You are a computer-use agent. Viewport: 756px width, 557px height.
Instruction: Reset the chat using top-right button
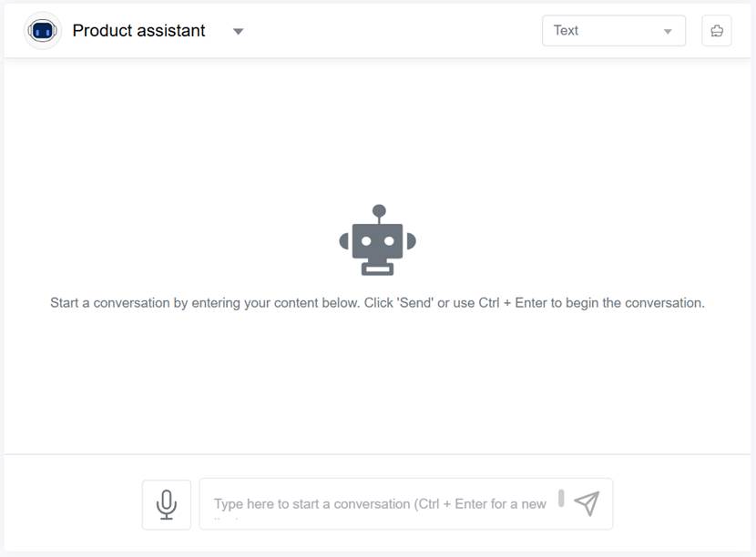717,31
